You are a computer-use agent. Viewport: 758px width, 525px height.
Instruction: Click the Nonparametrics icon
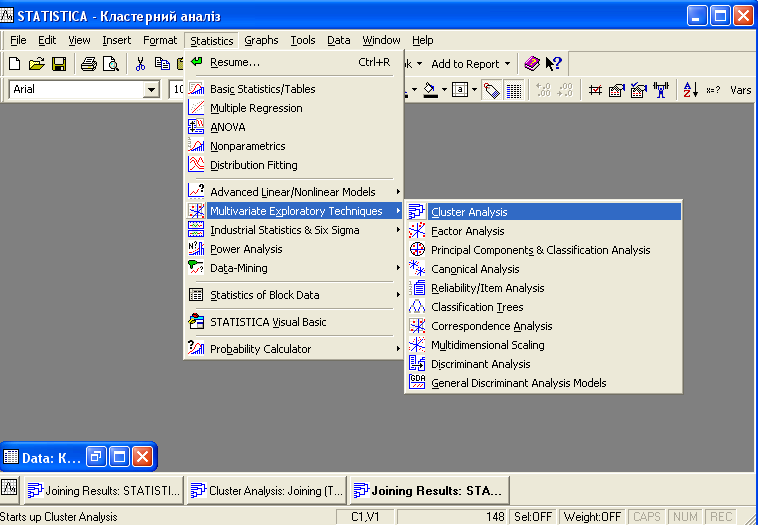click(x=196, y=146)
